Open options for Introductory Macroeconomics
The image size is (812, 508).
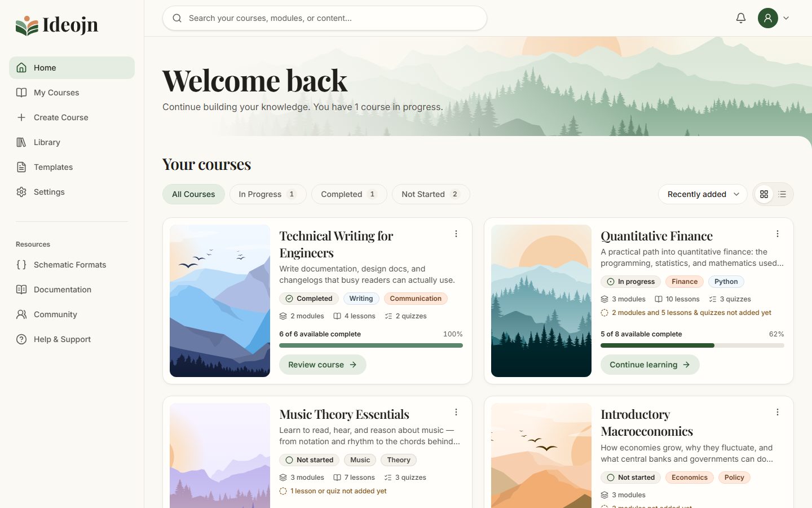coord(778,412)
